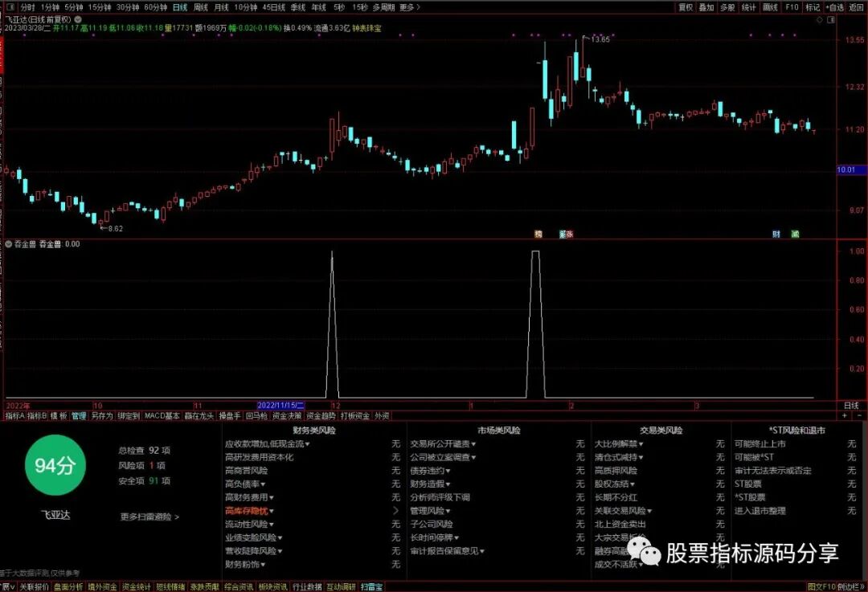Click the highlighted 2022/11/15 date marker

[x=280, y=406]
